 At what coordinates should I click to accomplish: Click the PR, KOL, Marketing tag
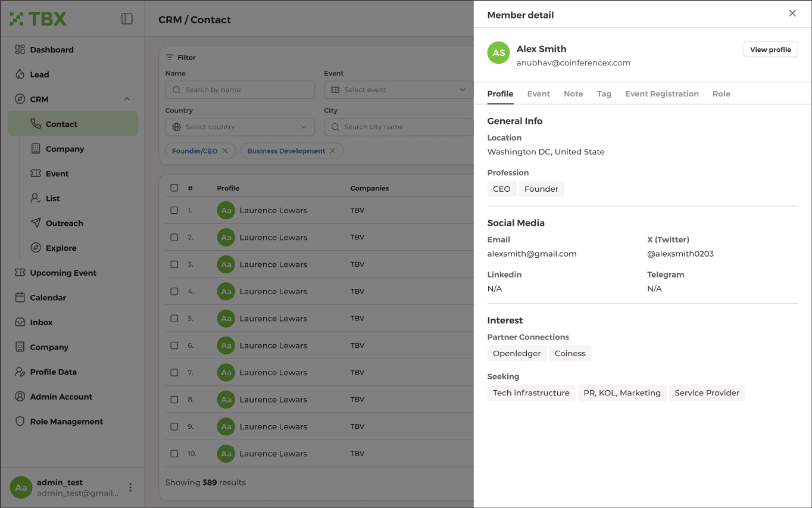622,392
